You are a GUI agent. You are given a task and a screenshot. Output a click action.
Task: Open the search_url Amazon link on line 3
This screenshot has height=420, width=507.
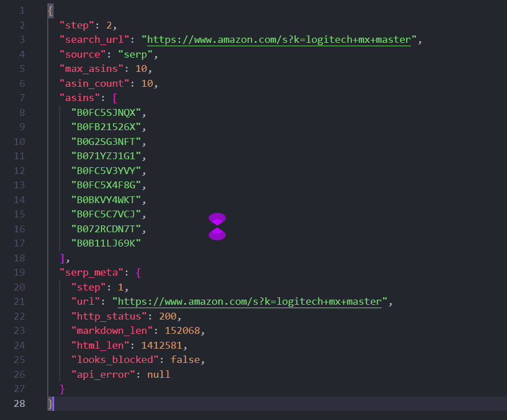coord(279,40)
